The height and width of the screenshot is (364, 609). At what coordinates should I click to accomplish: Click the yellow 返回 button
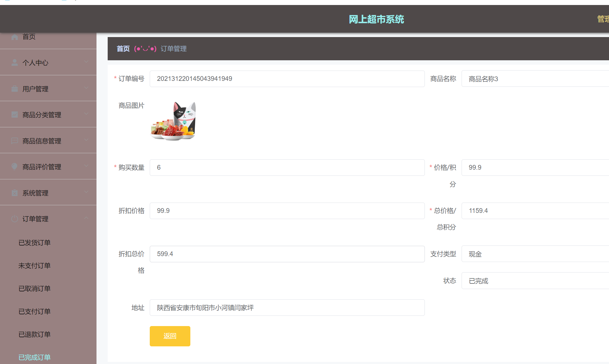(170, 336)
